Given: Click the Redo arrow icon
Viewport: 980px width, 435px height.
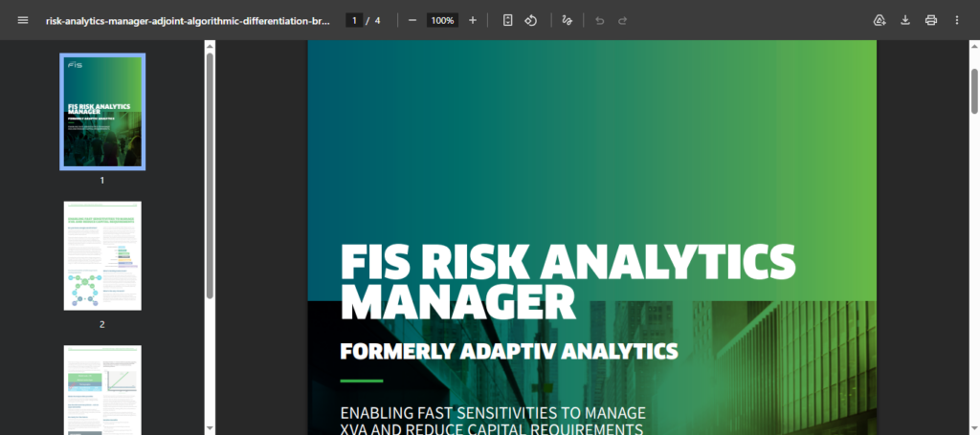Looking at the screenshot, I should [x=622, y=20].
